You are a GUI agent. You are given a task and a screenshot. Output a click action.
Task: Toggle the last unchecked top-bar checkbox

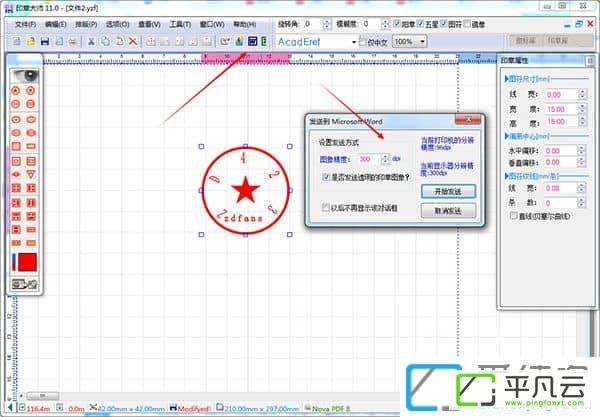click(467, 24)
